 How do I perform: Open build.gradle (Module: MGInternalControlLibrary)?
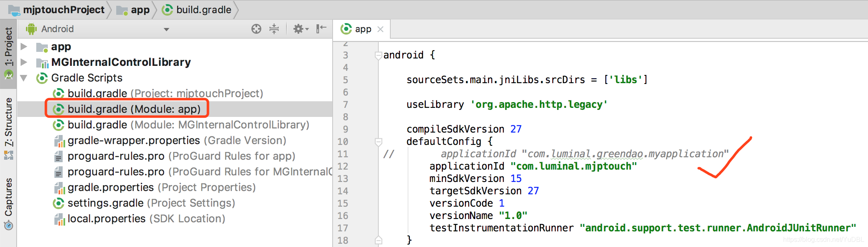[188, 125]
